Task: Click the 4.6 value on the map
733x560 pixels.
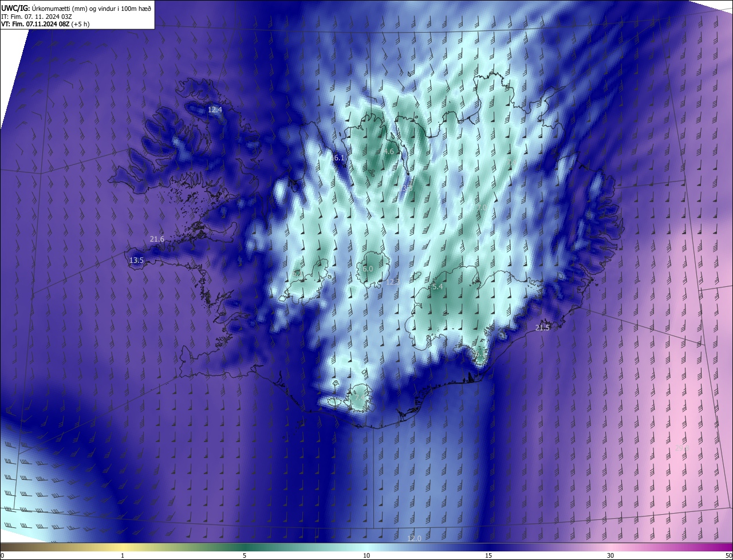Action: click(x=389, y=152)
